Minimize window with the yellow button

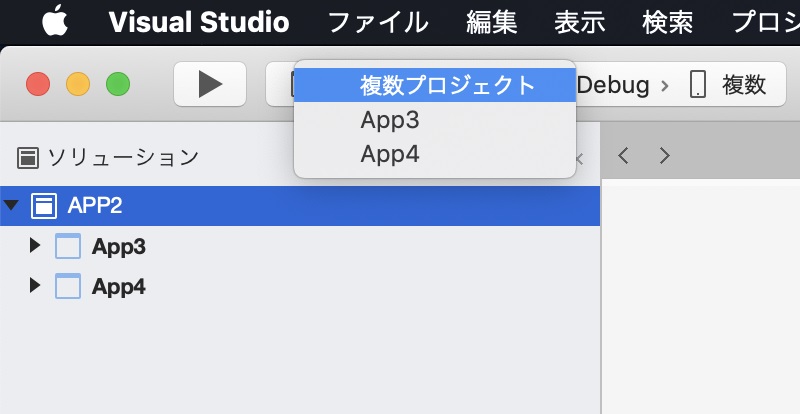point(78,84)
